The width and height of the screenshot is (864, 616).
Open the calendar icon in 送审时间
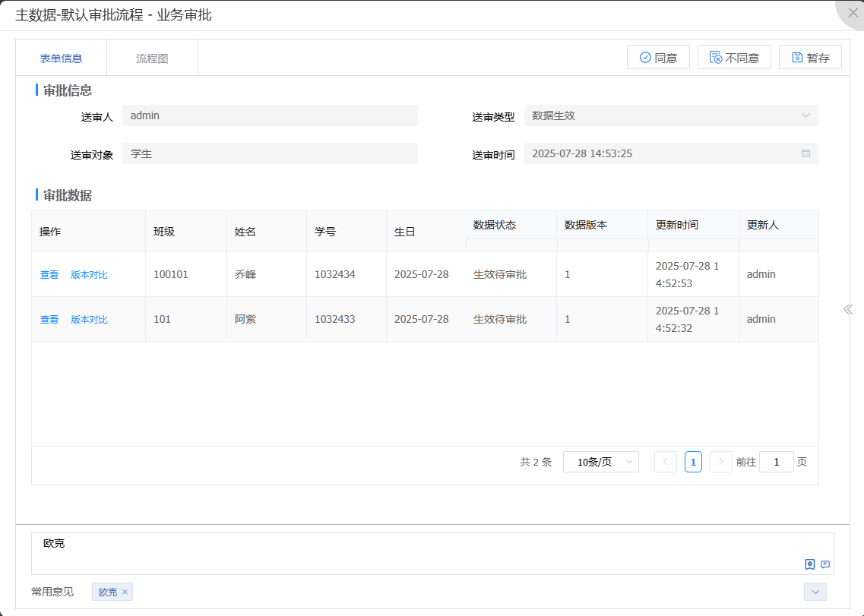tap(805, 153)
